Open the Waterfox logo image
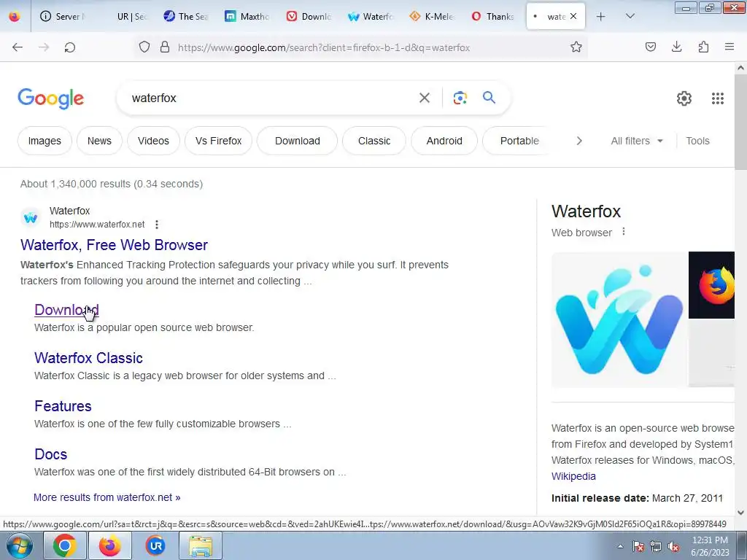The height and width of the screenshot is (560, 747). coord(619,319)
